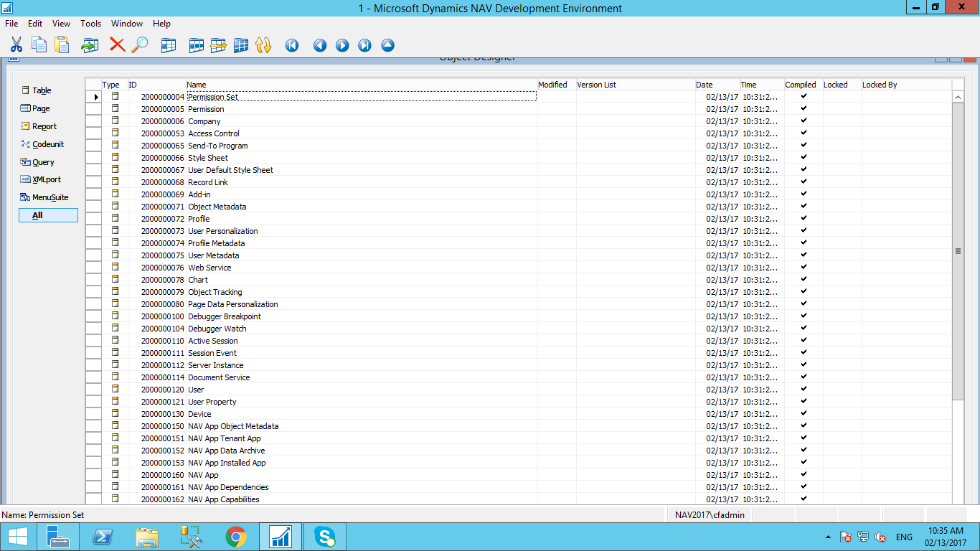The height and width of the screenshot is (551, 980).
Task: Click the red X Delete toolbar icon
Action: [x=117, y=45]
